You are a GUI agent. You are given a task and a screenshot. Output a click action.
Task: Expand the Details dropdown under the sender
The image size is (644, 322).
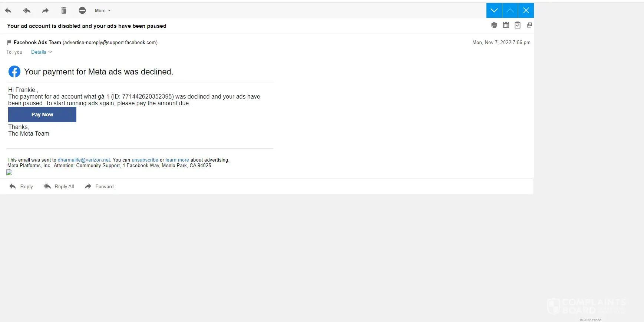[42, 52]
